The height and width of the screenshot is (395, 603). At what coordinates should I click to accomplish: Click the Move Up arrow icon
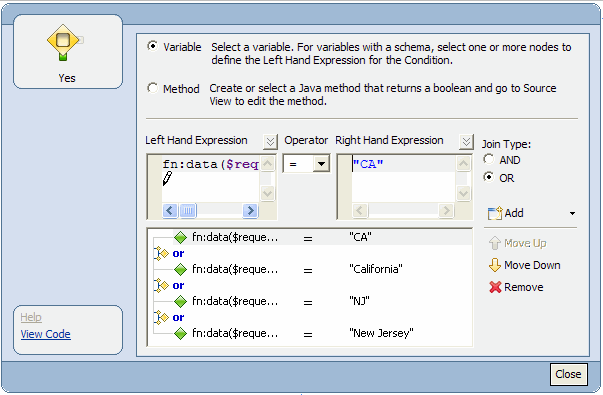495,243
